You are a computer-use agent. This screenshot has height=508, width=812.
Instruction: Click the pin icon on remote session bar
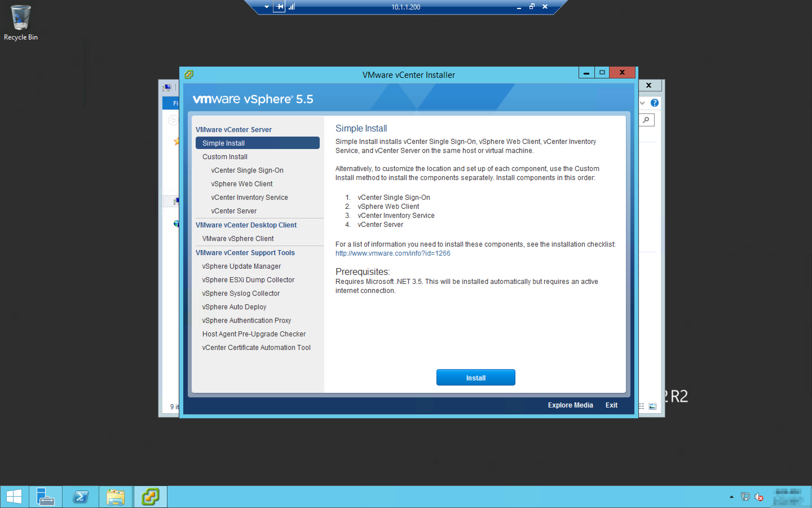(279, 6)
